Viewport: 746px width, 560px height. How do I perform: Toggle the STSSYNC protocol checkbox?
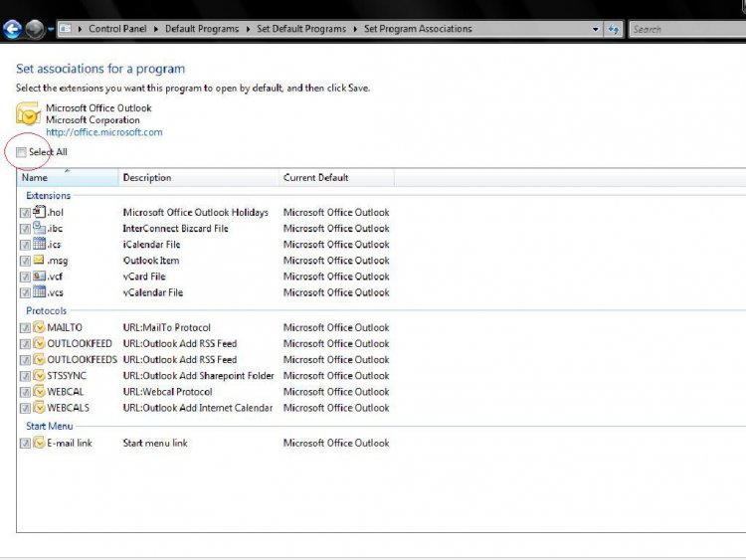tap(25, 376)
